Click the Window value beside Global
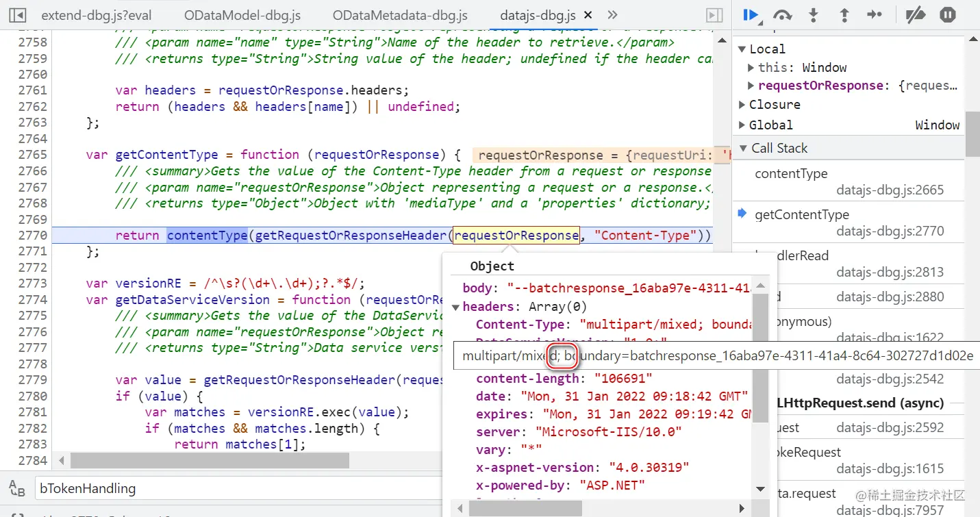 click(x=938, y=125)
